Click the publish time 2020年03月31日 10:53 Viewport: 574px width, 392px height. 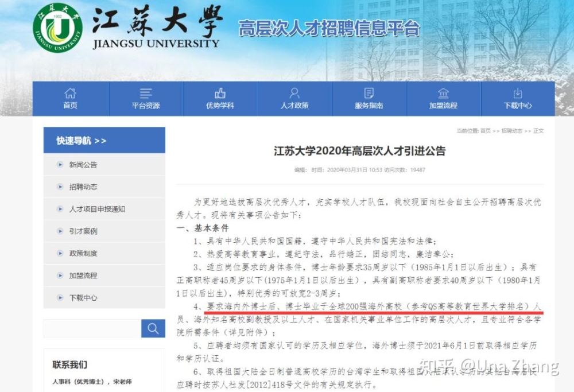(354, 170)
